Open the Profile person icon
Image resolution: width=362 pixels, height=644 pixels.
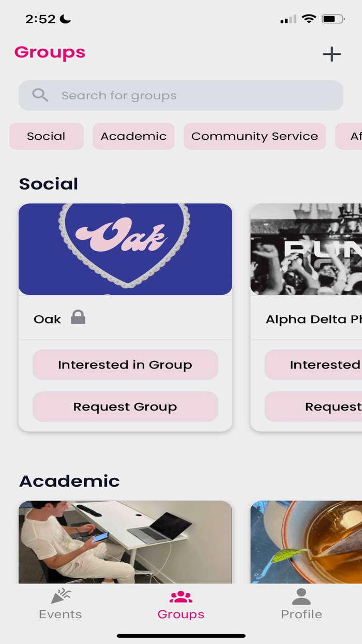[x=301, y=596]
